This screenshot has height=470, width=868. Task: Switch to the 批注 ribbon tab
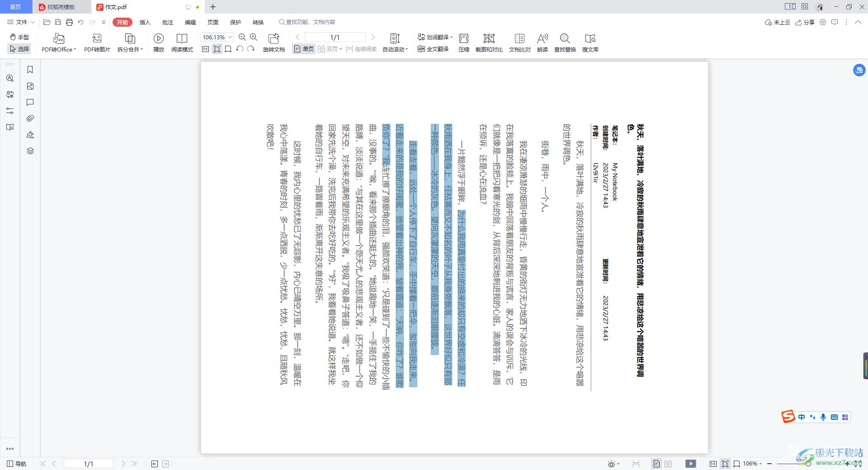click(167, 22)
